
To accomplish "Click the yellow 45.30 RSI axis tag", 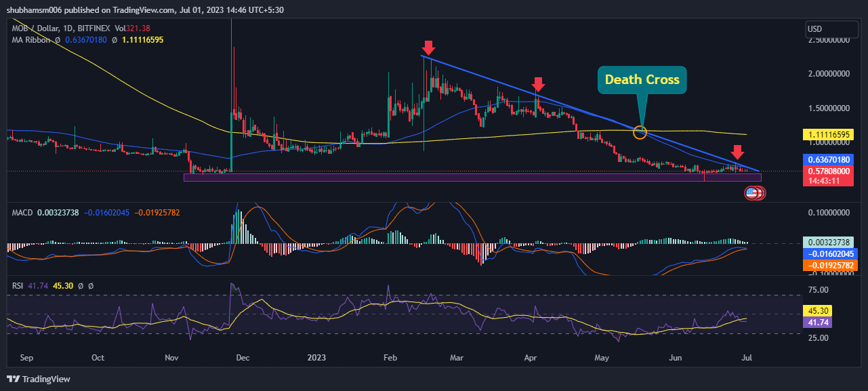I will 817,311.
